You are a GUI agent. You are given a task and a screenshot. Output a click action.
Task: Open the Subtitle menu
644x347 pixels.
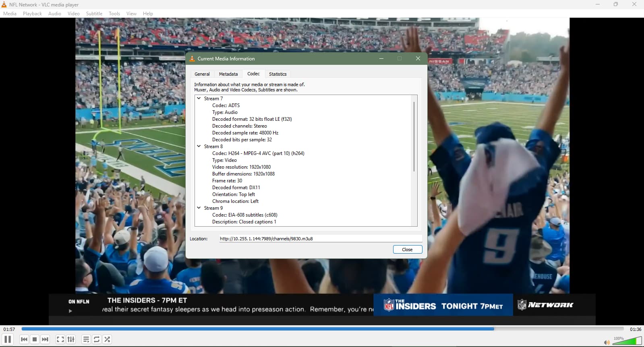pos(94,14)
